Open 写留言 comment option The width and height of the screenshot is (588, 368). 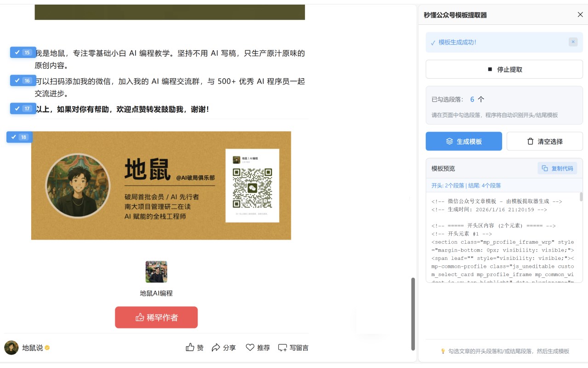pos(293,348)
